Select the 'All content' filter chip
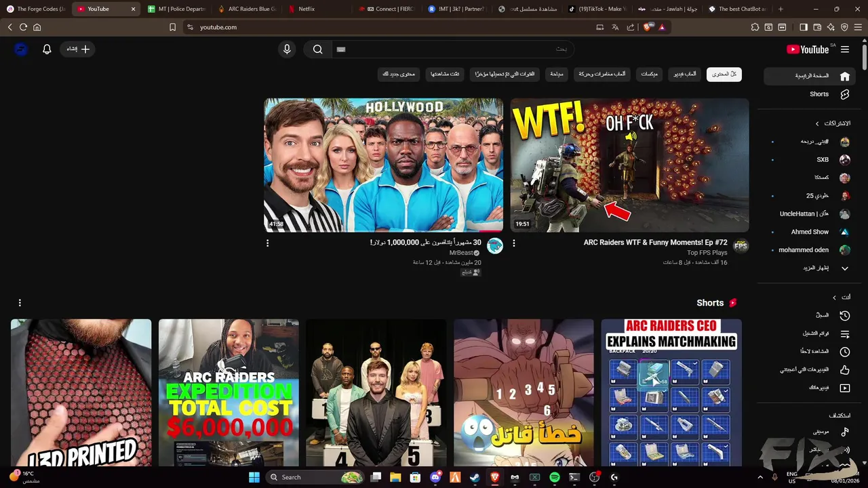The height and width of the screenshot is (488, 868). pos(724,75)
